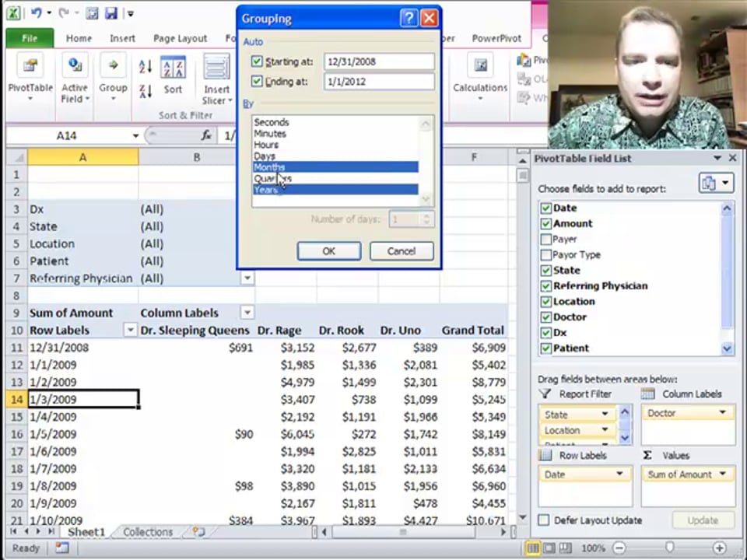Click the macro record icon in status bar
The height and width of the screenshot is (560, 747).
pyautogui.click(x=62, y=548)
